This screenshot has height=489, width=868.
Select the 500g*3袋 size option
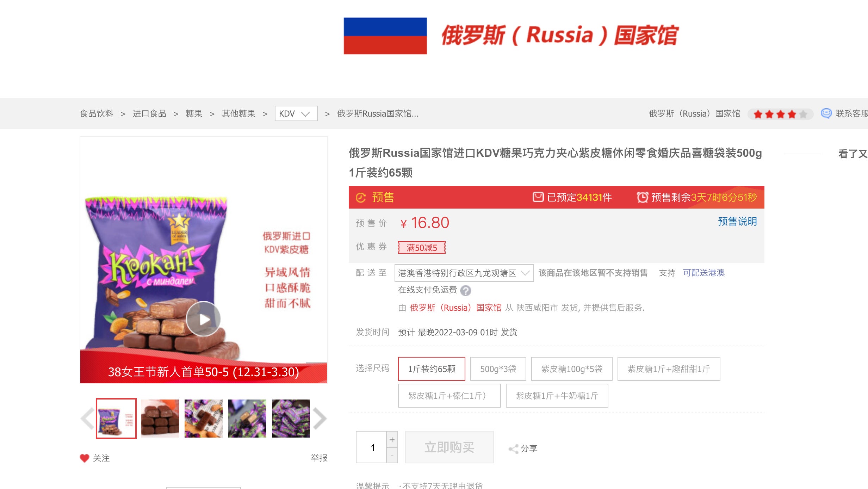point(498,369)
